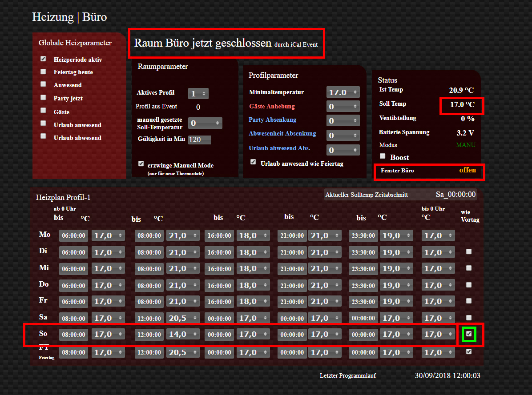The width and height of the screenshot is (532, 395).
Task: Tick wie Vortag checkbox for Sa
Action: (469, 318)
